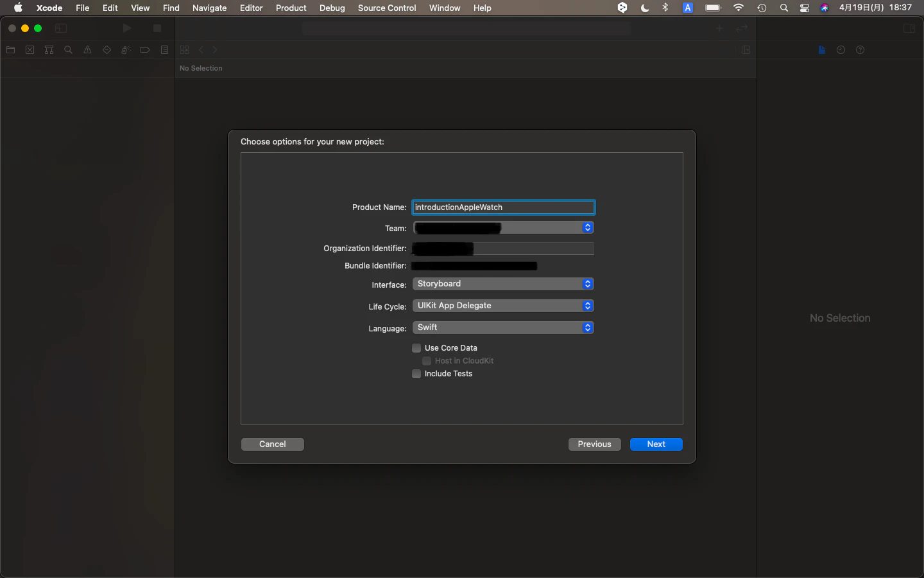The height and width of the screenshot is (578, 924).
Task: Open the Language dropdown showing Swift
Action: 504,328
